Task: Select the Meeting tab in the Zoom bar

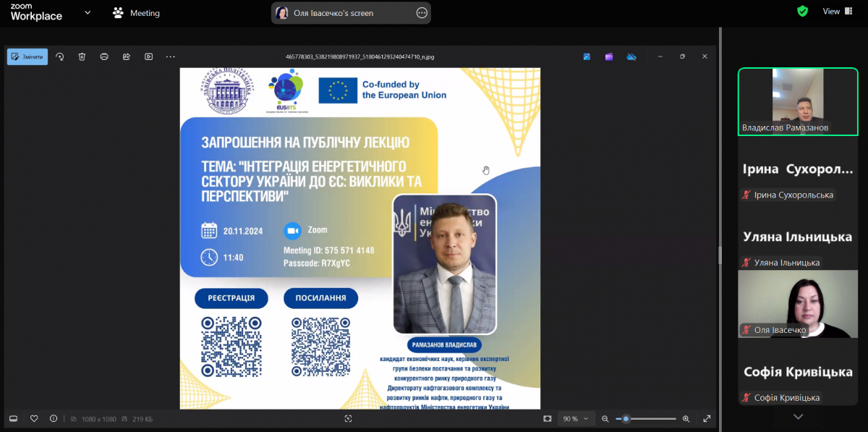Action: 136,12
